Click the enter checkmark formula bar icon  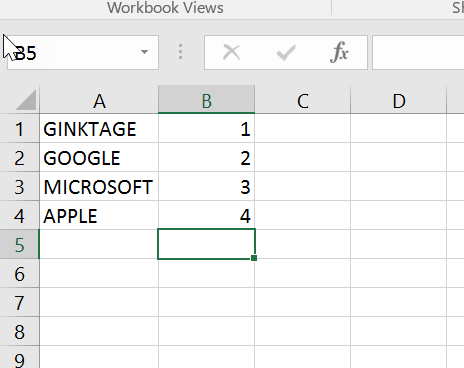(286, 52)
